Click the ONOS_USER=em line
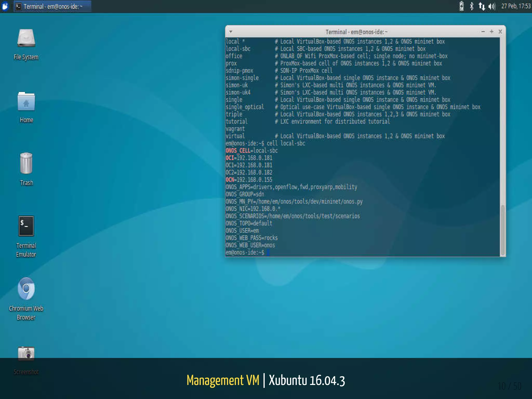Screen dimensions: 532x399 [x=242, y=231]
